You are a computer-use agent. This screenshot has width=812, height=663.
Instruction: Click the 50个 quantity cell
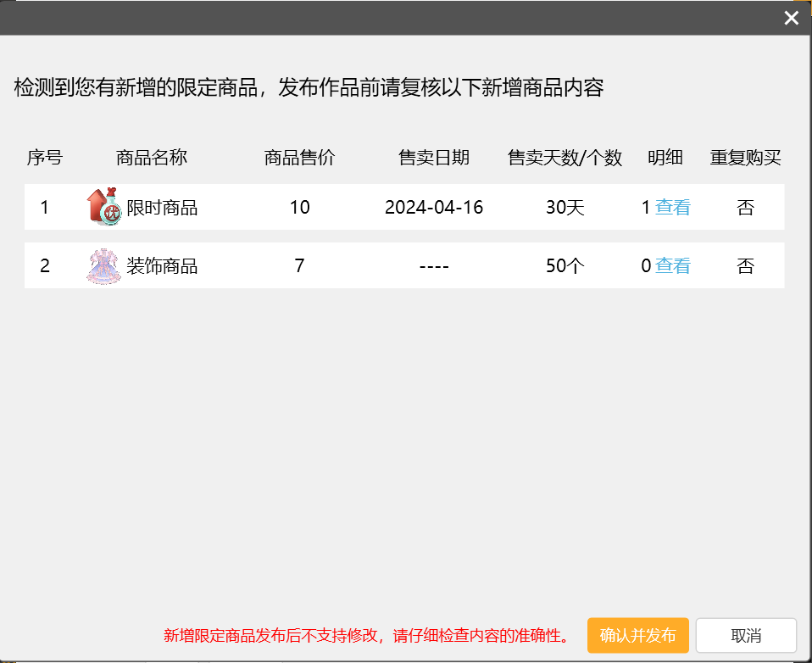(x=565, y=266)
